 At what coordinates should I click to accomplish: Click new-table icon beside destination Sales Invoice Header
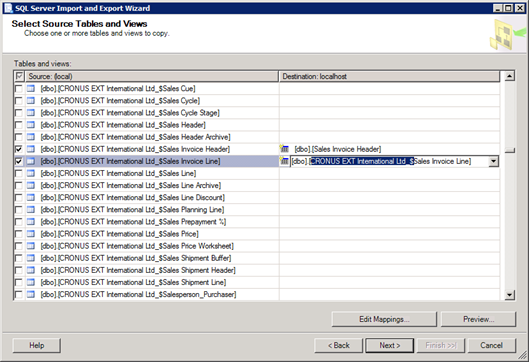pyautogui.click(x=284, y=149)
